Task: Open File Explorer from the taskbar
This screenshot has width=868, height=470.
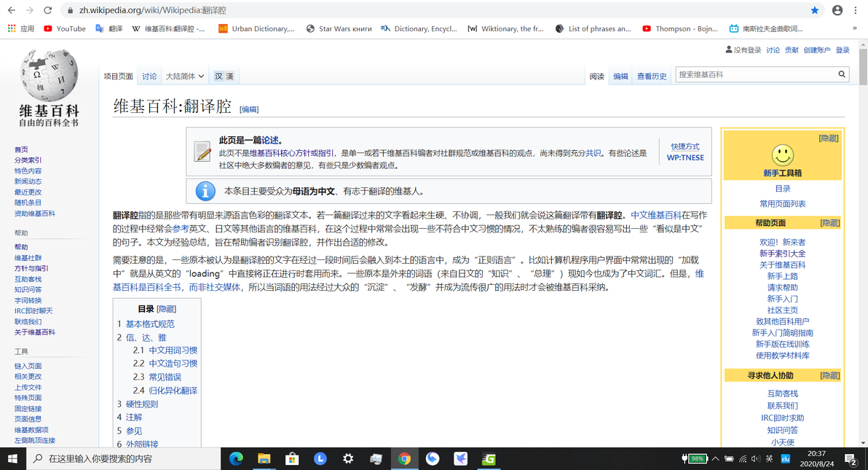Action: click(264, 458)
